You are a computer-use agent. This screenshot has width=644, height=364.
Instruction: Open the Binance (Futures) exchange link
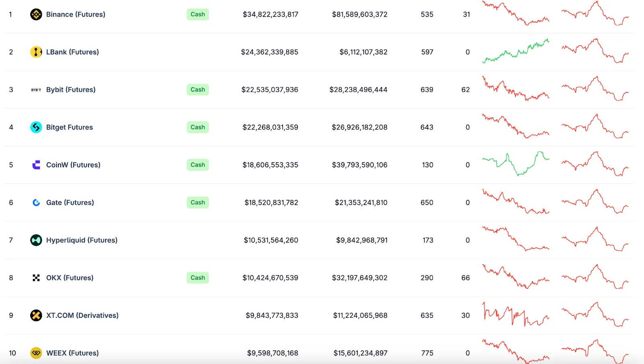(76, 14)
